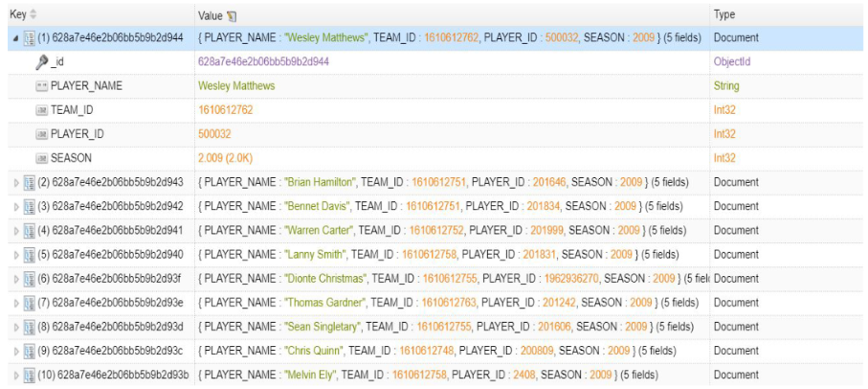868x389 pixels.
Task: Click the Int32 icon beside PLAYER_ID
Action: click(x=41, y=134)
